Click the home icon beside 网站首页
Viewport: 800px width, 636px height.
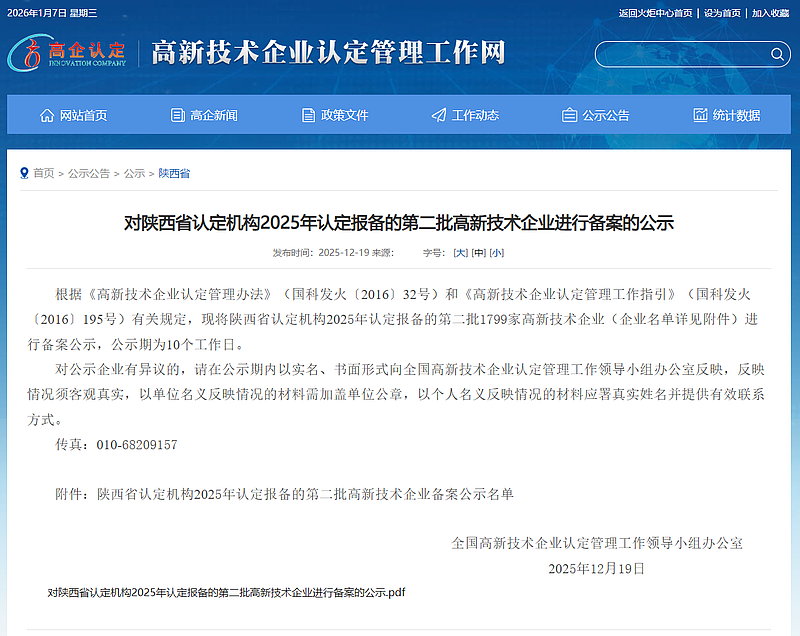pyautogui.click(x=47, y=114)
